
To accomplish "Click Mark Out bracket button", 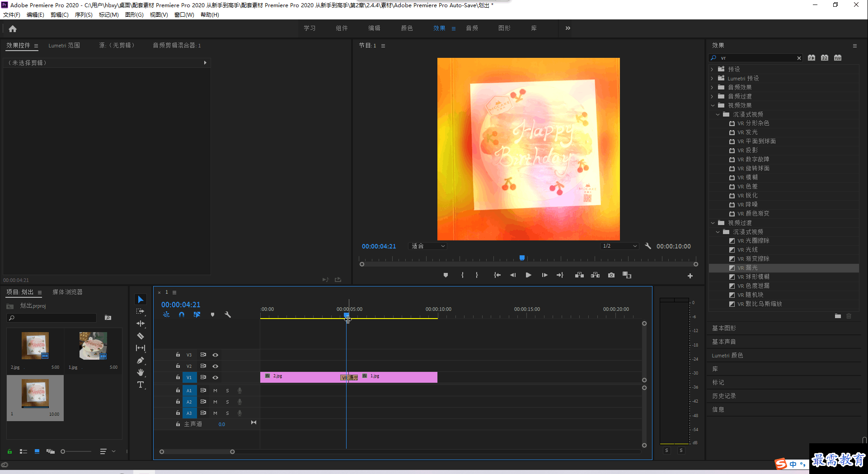I will 477,275.
